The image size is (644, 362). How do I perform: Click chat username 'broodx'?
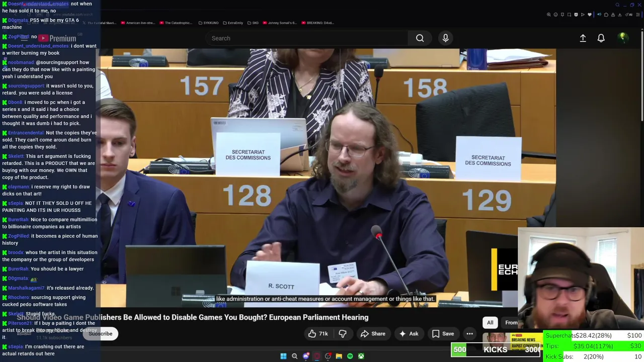tap(16, 252)
